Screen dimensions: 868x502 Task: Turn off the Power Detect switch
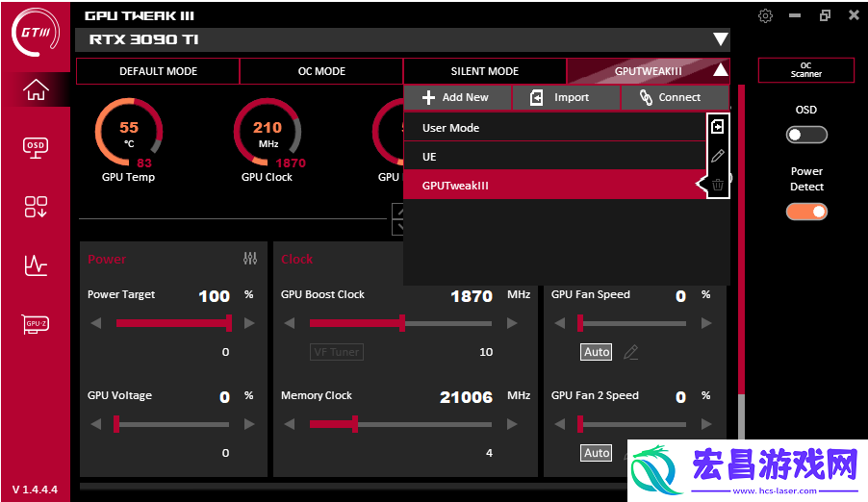tap(806, 212)
